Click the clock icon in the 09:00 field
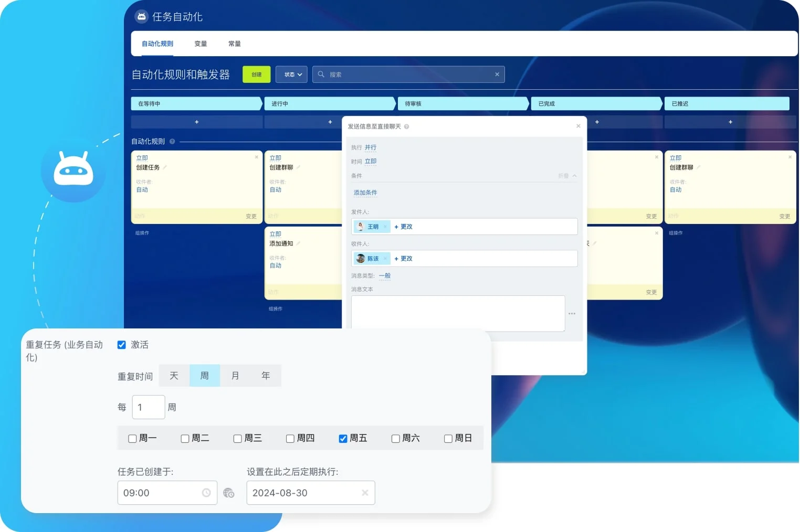This screenshot has width=800, height=532. coord(207,493)
